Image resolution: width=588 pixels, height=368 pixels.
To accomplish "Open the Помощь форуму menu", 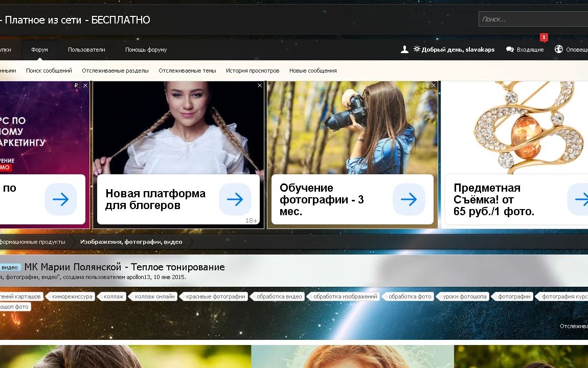I will coord(146,50).
